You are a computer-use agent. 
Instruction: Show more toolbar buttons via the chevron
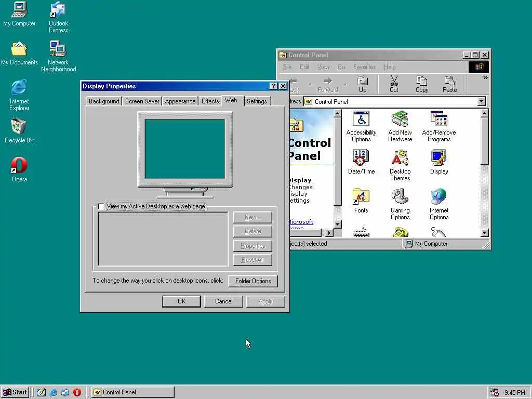(485, 78)
